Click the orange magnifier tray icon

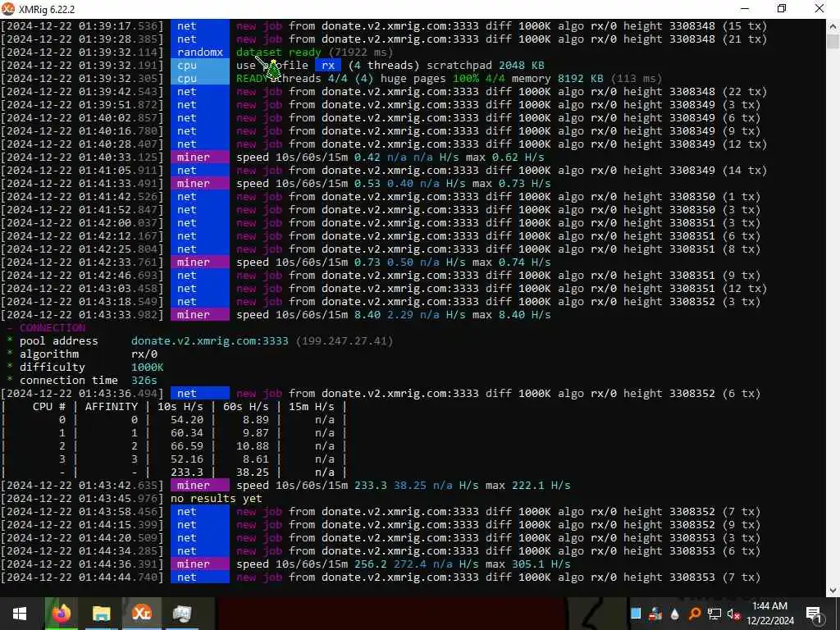(694, 614)
